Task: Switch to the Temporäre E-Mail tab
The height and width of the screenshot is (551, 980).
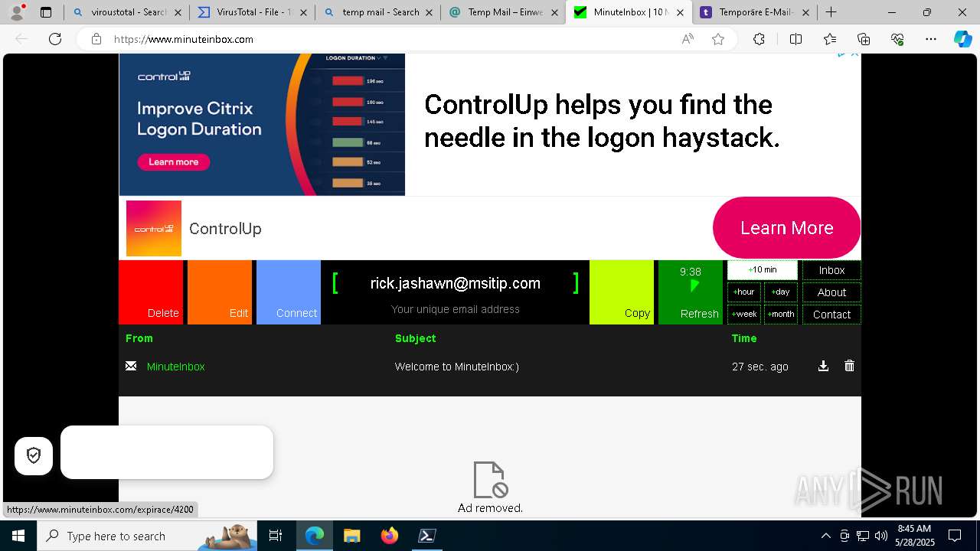Action: tap(755, 12)
